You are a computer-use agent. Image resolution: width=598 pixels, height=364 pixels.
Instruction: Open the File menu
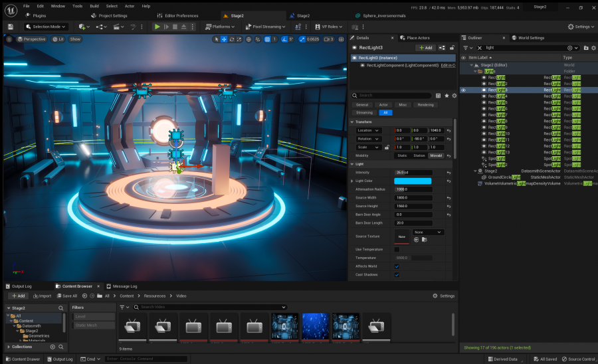pyautogui.click(x=27, y=6)
